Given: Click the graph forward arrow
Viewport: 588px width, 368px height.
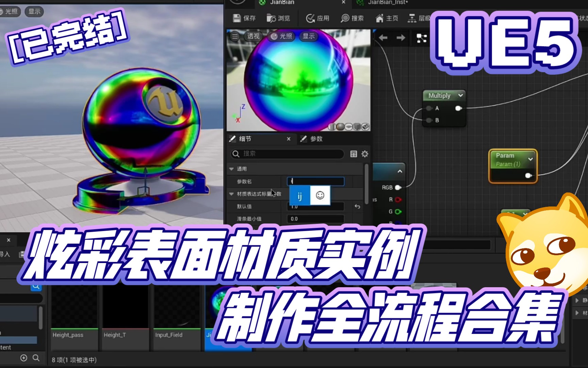Looking at the screenshot, I should pyautogui.click(x=401, y=38).
